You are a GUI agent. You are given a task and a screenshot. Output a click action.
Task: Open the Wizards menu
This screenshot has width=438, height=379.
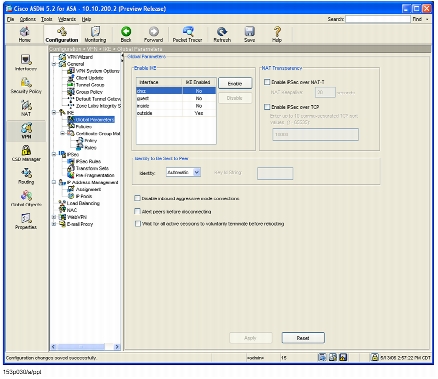pyautogui.click(x=67, y=19)
